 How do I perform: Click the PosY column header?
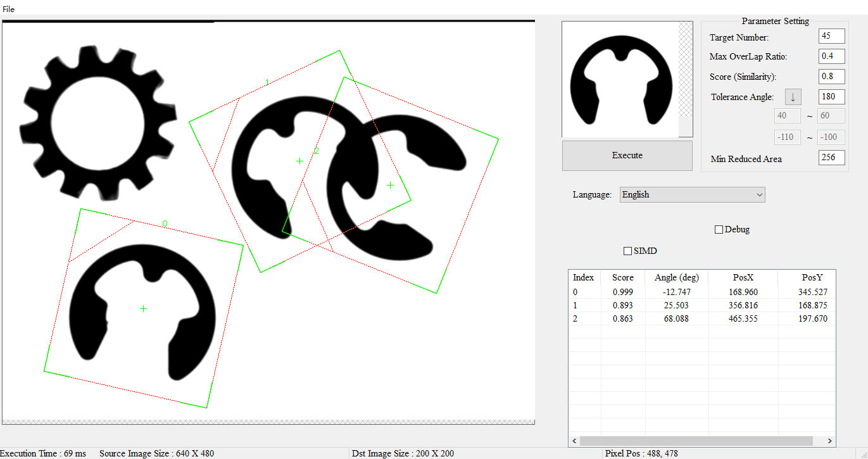click(807, 277)
